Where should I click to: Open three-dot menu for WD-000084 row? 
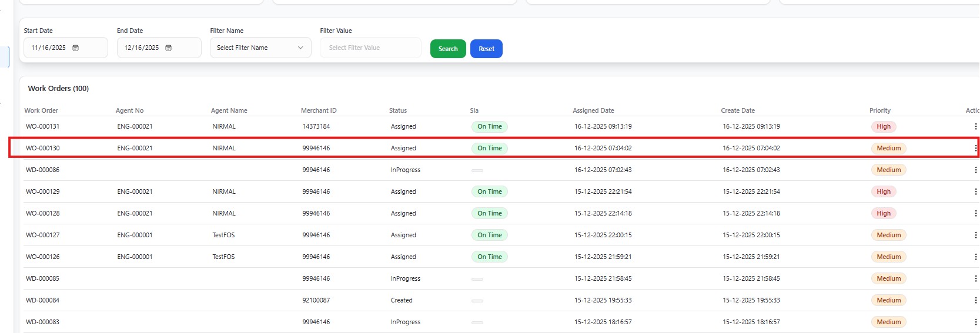975,300
